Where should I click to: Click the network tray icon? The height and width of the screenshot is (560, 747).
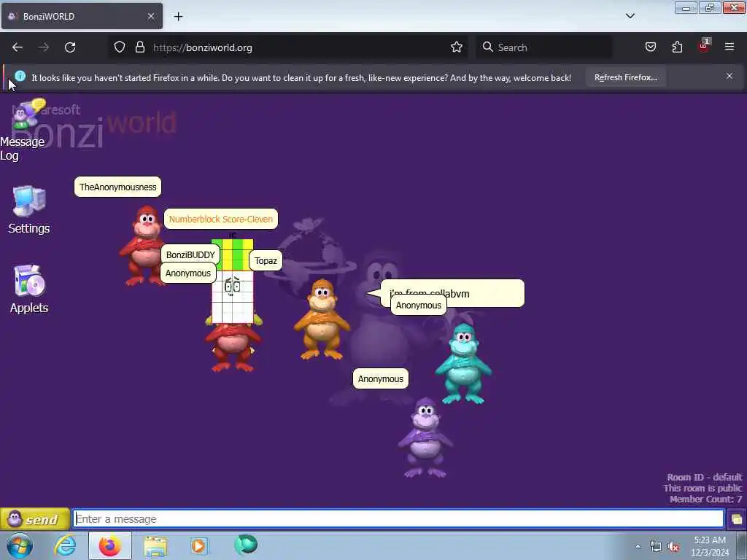click(656, 547)
